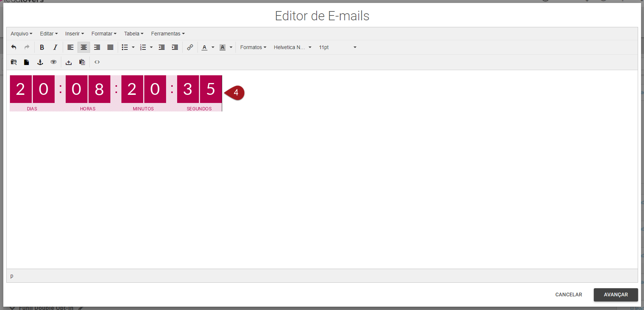Viewport: 644px width, 310px height.
Task: Click the CANCELAR button
Action: (568, 294)
